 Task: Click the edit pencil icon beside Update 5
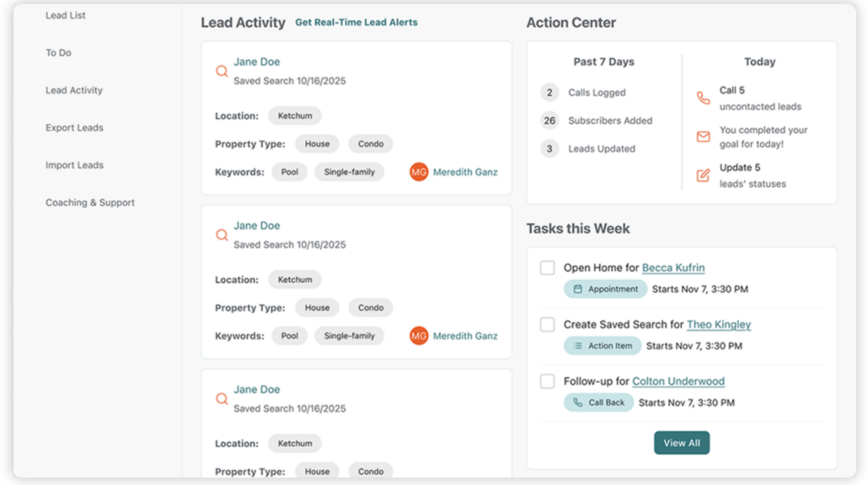(703, 175)
